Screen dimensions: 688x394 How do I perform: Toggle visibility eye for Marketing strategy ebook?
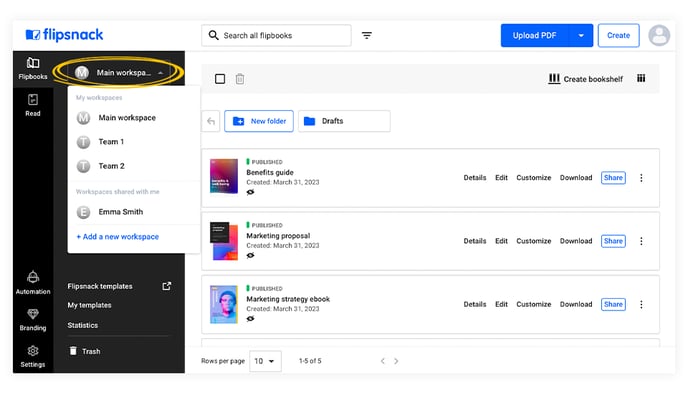click(x=250, y=319)
